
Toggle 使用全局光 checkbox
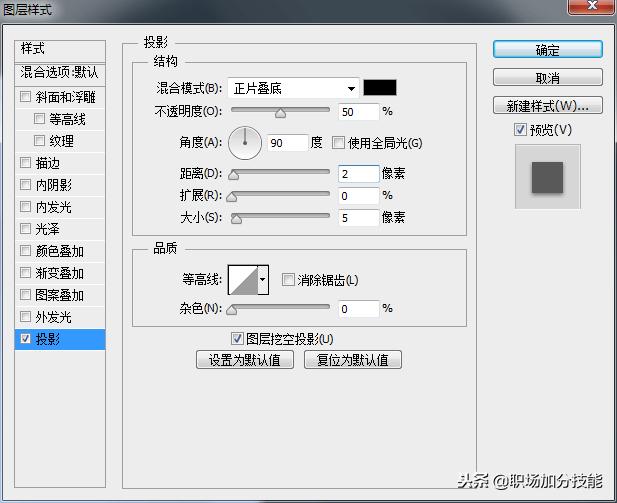(338, 142)
